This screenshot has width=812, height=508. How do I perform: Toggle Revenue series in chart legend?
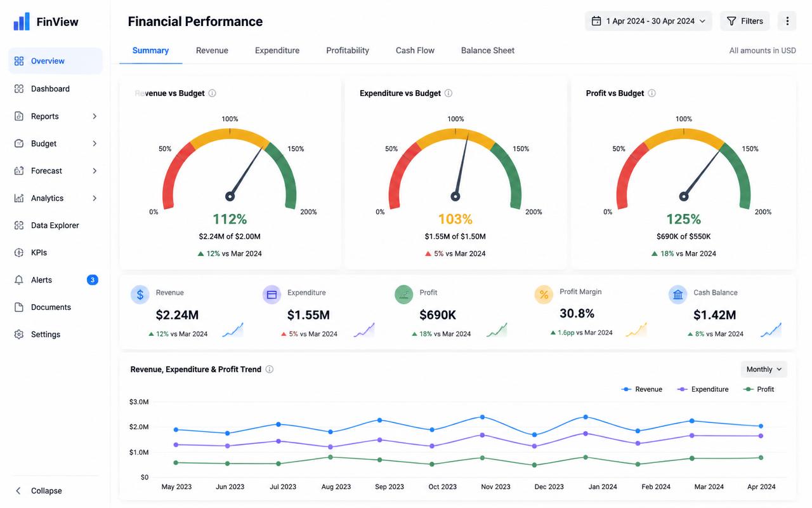(642, 389)
